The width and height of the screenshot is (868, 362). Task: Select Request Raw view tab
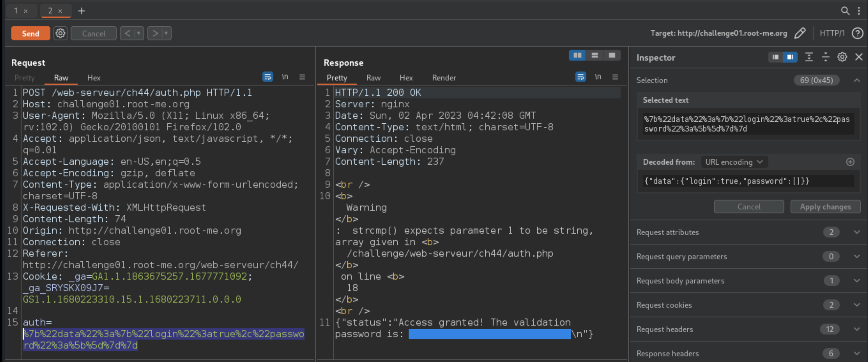click(x=61, y=78)
